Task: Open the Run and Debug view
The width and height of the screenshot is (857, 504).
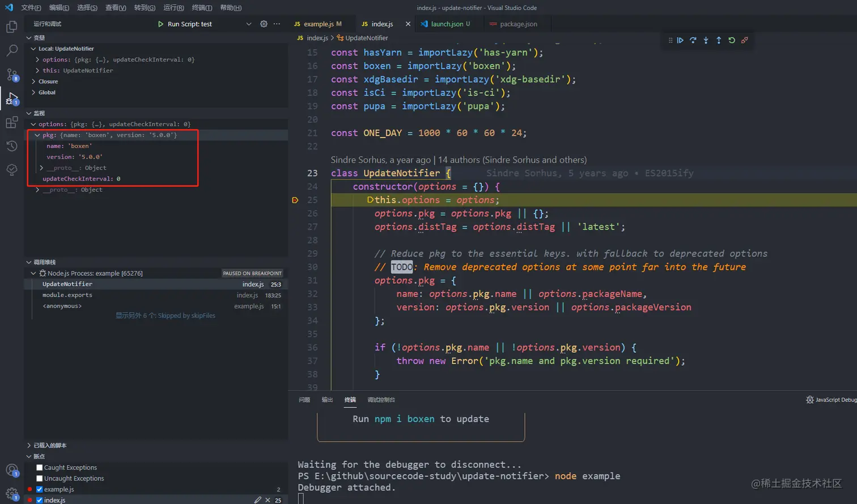Action: (11, 99)
